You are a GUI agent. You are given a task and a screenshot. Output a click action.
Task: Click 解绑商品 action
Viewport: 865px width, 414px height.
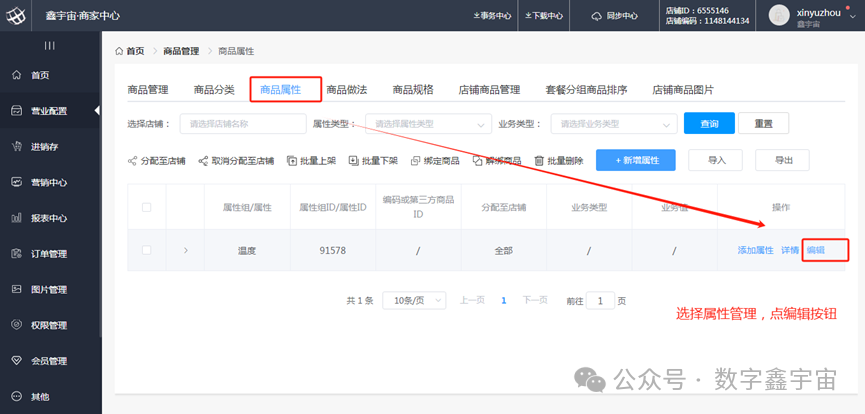497,161
